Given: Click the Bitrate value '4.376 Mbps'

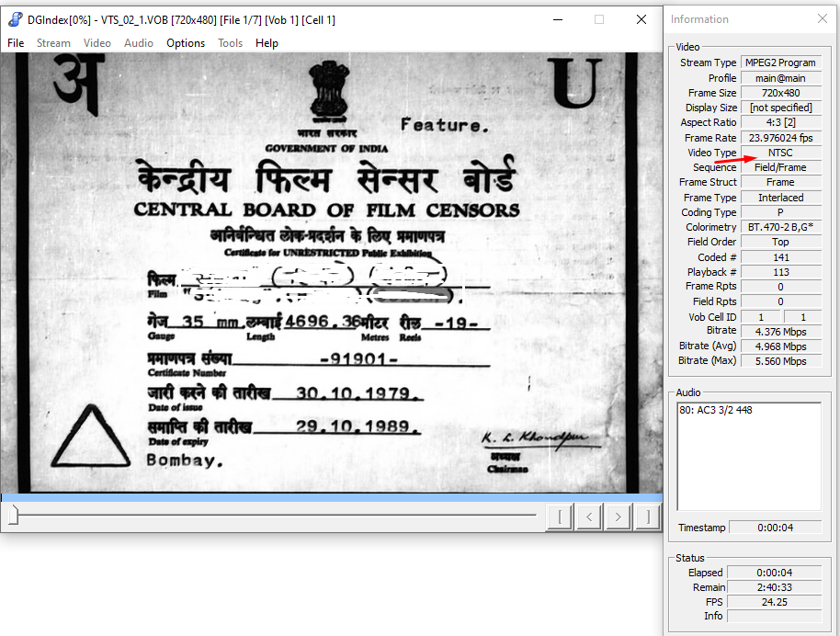Looking at the screenshot, I should [780, 332].
